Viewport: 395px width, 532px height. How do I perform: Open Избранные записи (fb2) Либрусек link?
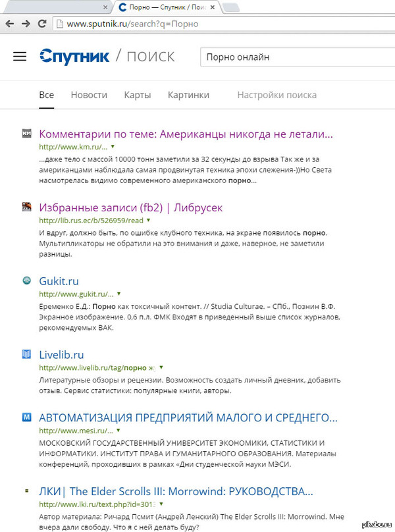pyautogui.click(x=130, y=207)
